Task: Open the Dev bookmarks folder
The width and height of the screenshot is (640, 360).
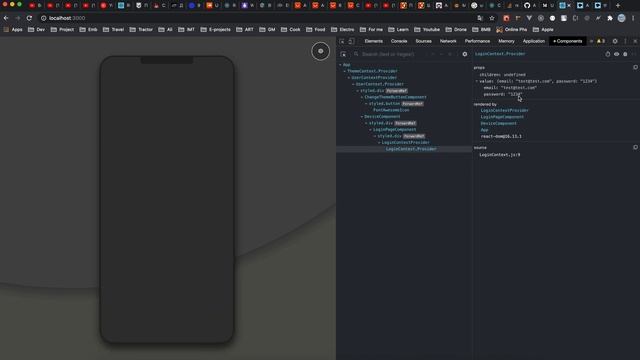Action: 36,29
